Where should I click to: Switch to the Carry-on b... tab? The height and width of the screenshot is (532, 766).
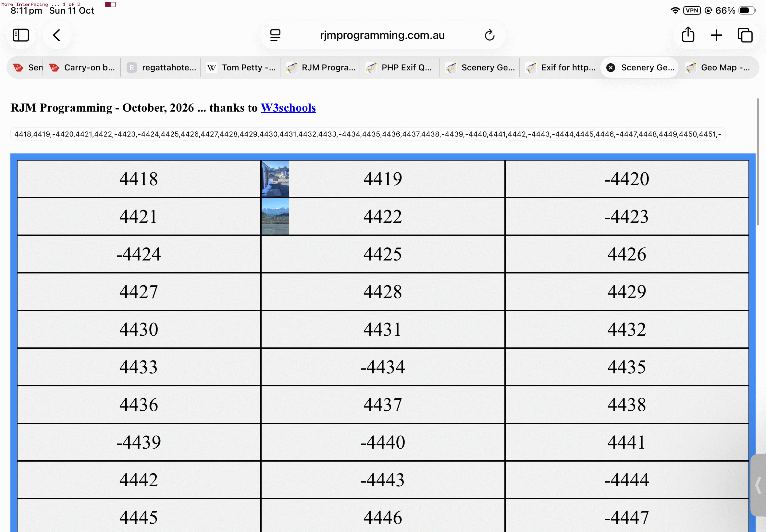click(x=82, y=68)
